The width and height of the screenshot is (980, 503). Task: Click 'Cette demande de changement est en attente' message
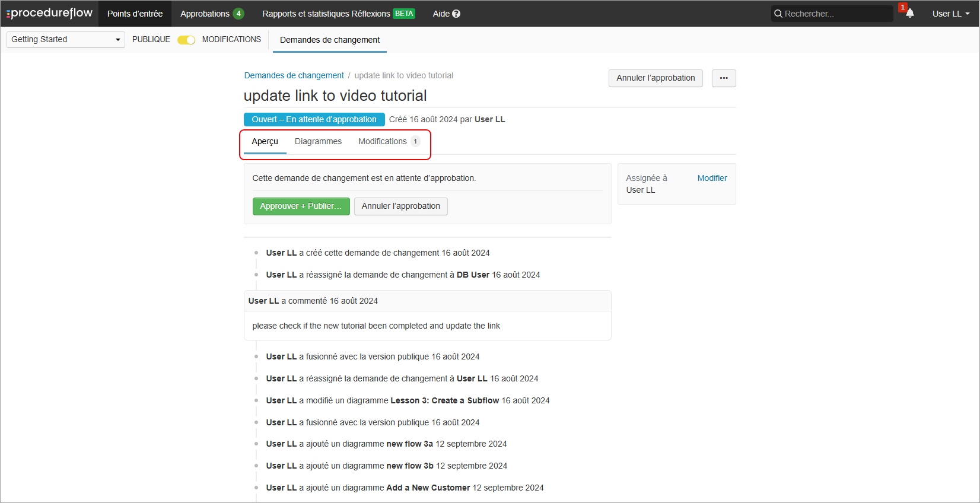pyautogui.click(x=364, y=178)
